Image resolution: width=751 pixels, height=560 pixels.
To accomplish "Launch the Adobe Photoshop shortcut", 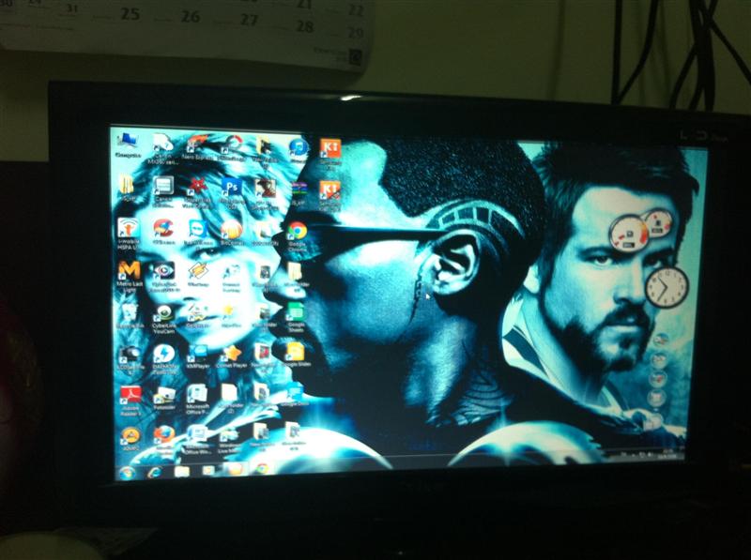I will (231, 193).
